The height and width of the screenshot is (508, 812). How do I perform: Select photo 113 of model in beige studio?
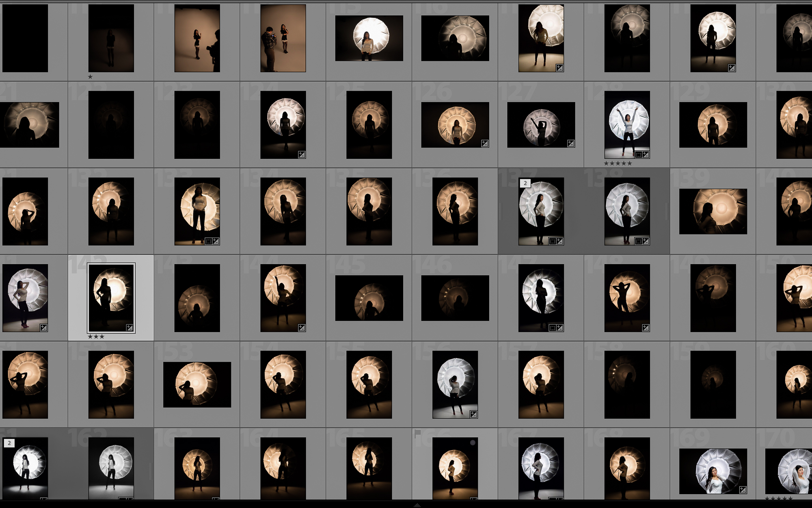coord(197,38)
